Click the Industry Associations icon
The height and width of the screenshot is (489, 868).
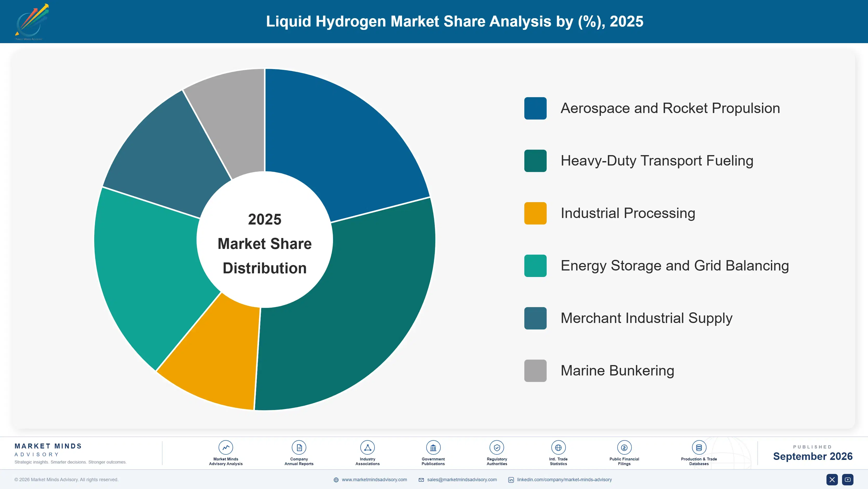(x=367, y=447)
